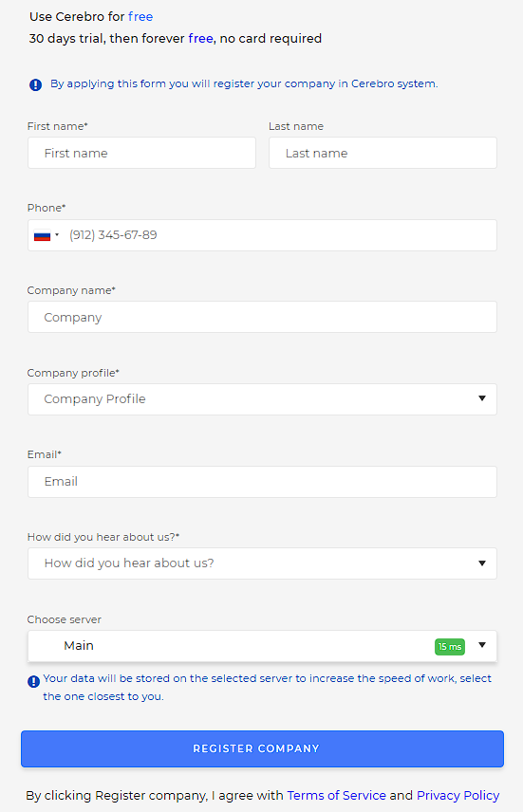523x812 pixels.
Task: Open the Privacy Policy link
Action: [458, 796]
